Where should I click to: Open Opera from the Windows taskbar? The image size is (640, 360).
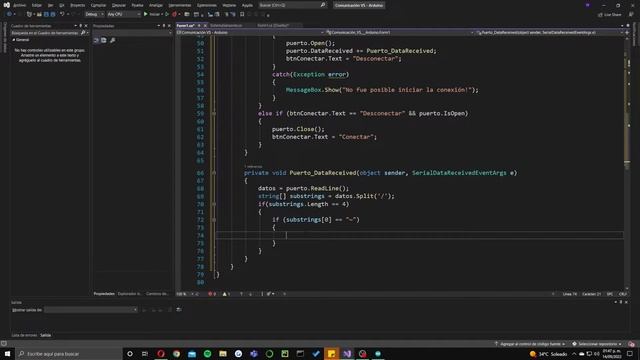161,353
